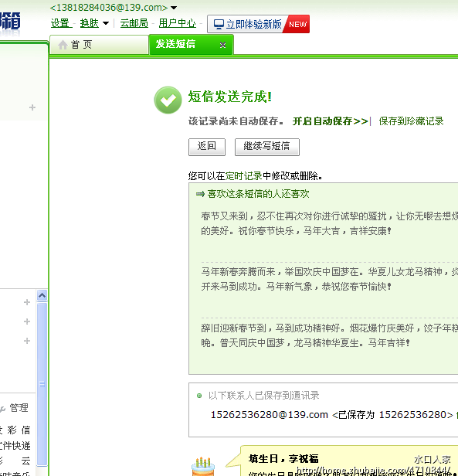Click the green success checkmark icon

[x=168, y=100]
